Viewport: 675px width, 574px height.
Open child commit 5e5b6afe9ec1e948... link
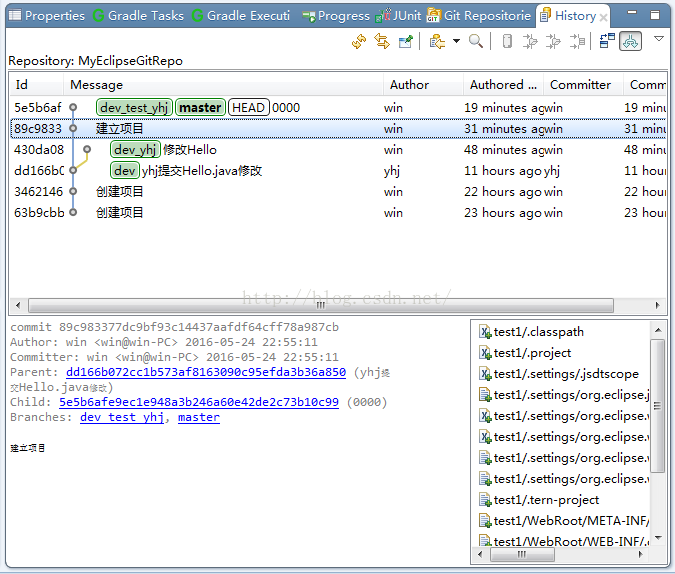coord(199,402)
